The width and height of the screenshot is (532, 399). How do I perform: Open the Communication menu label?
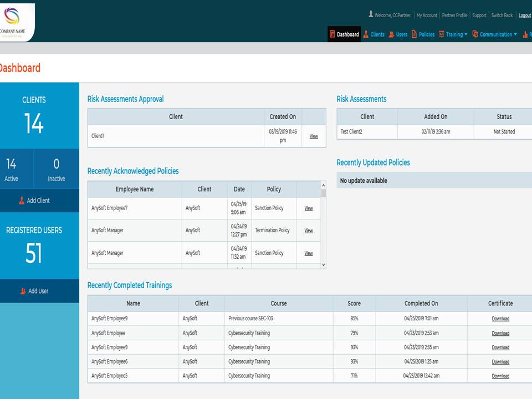pos(495,34)
